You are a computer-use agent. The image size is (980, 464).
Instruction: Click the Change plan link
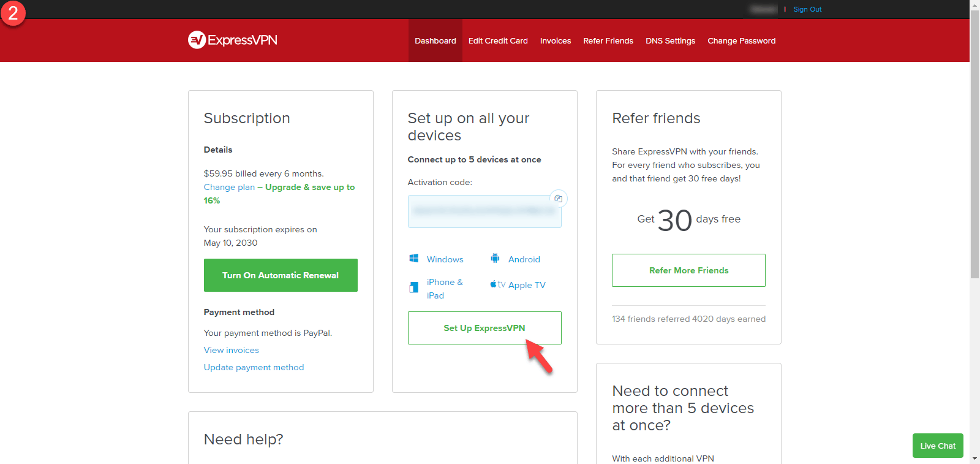tap(229, 187)
